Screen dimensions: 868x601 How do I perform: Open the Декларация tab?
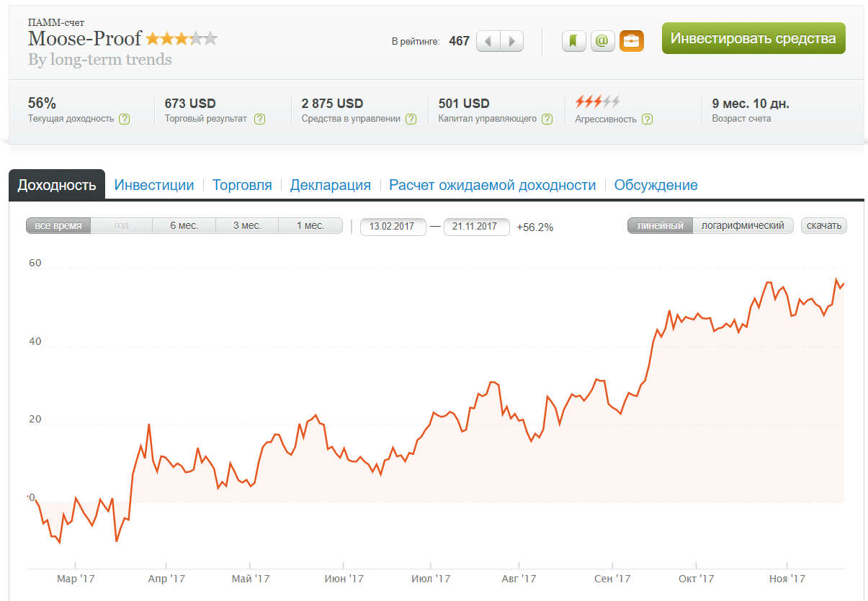coord(330,185)
